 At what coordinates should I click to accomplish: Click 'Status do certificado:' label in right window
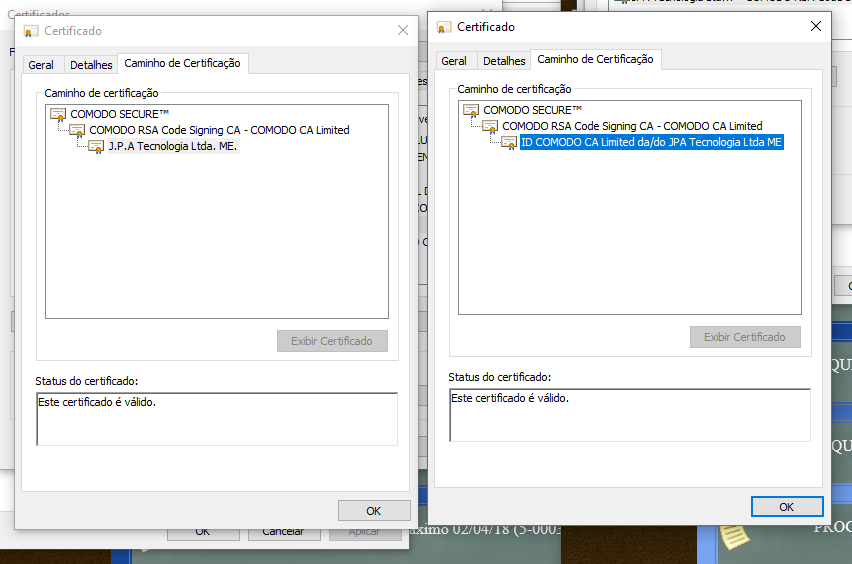tap(500, 377)
